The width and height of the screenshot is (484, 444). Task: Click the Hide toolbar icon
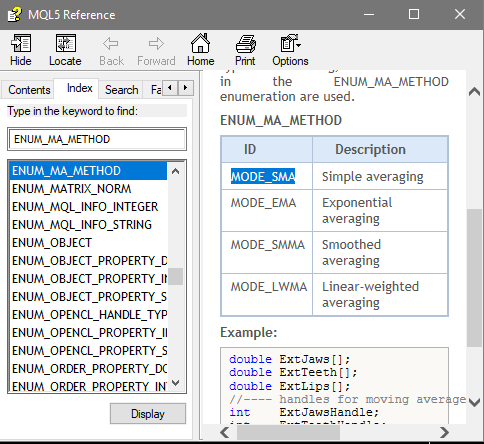(x=21, y=50)
